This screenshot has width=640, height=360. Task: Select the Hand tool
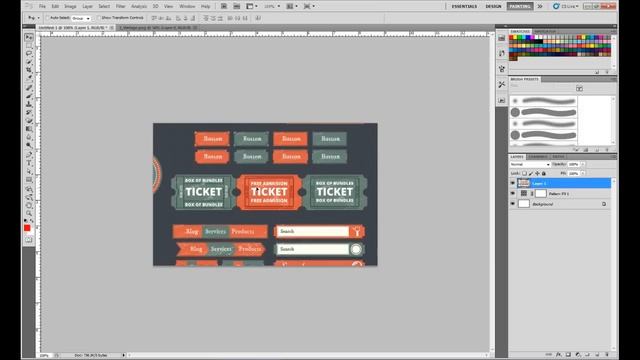click(x=29, y=205)
